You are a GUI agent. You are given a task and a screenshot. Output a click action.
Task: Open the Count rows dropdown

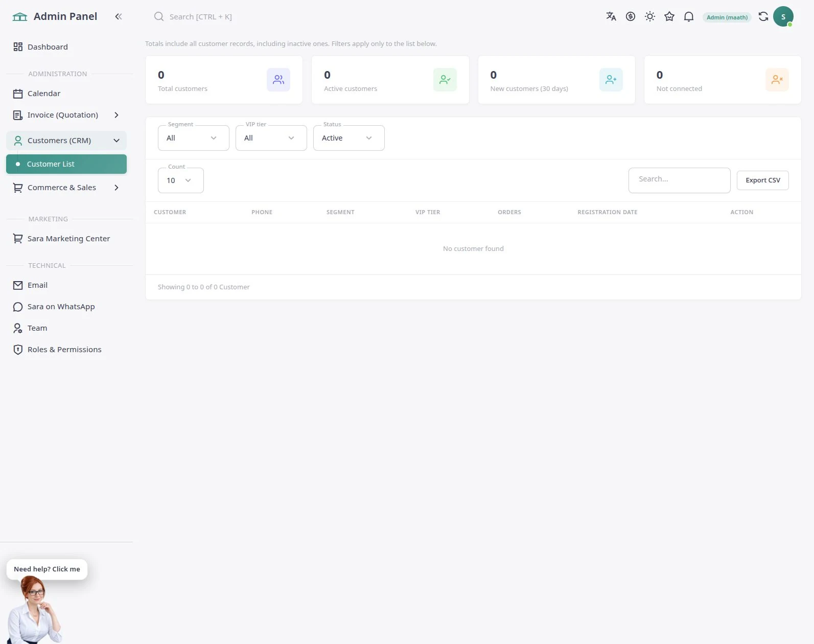point(181,180)
